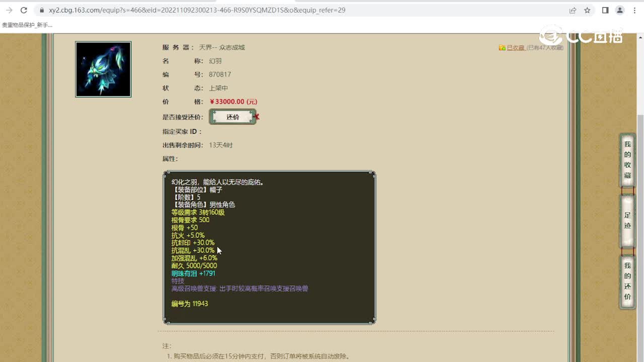The height and width of the screenshot is (362, 644).
Task: Click the 还价 bargain button
Action: [x=232, y=117]
